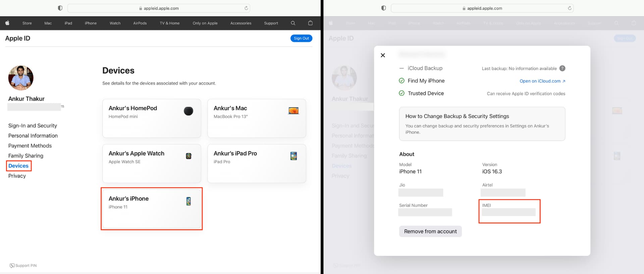Click the IMEI label in the dialog

click(486, 205)
